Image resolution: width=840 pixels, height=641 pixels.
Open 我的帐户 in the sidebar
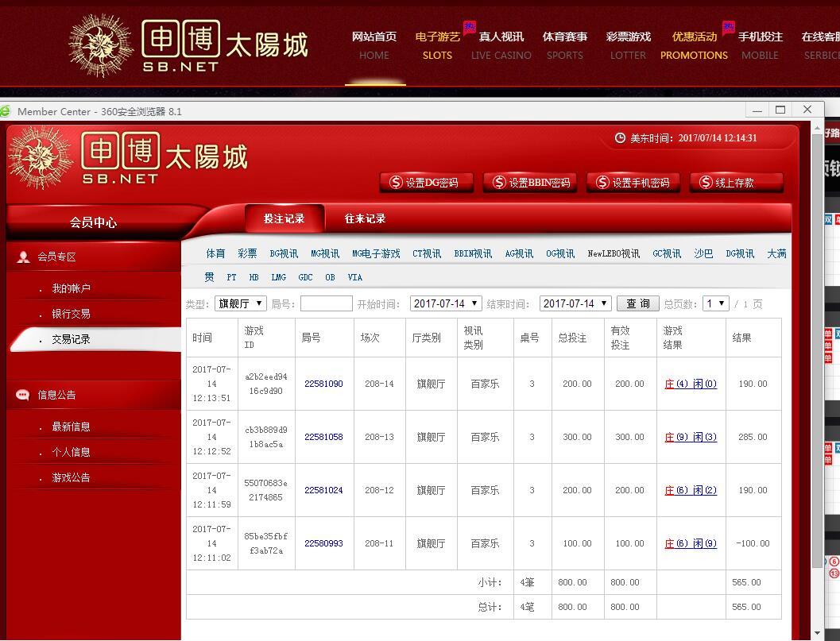coord(71,288)
